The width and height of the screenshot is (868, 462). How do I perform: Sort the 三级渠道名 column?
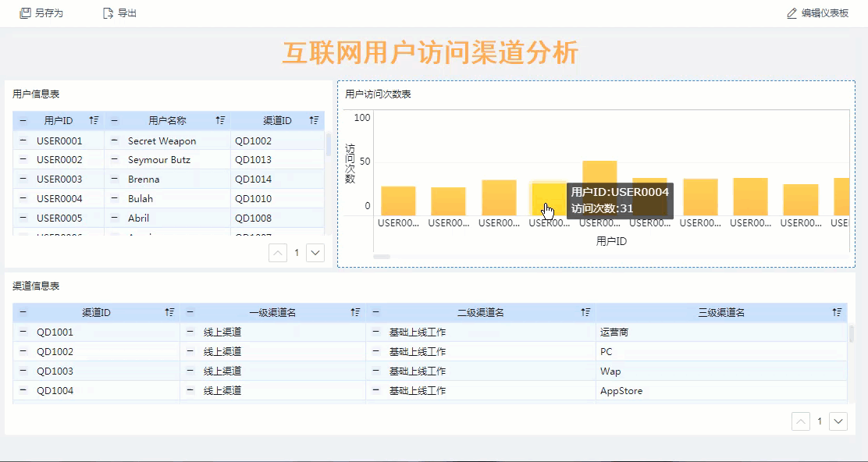837,313
